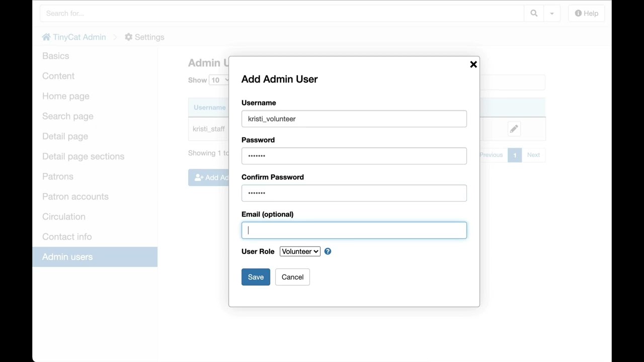Open the Patron accounts settings section

(75, 197)
